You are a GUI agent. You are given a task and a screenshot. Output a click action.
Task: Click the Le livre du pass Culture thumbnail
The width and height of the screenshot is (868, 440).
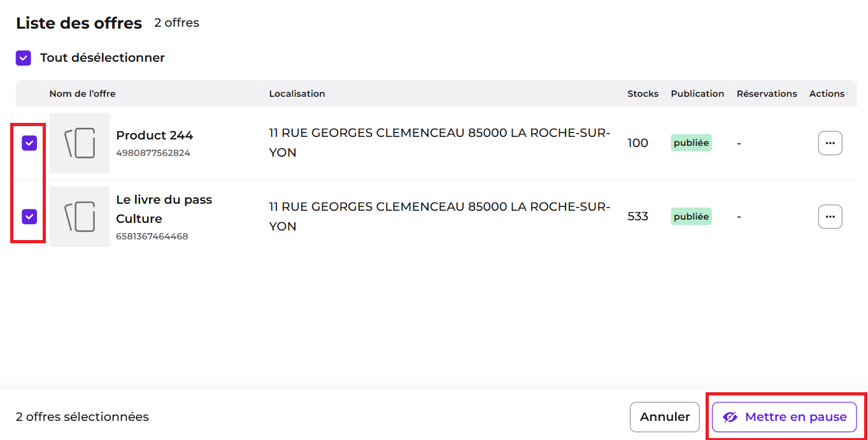(x=80, y=216)
